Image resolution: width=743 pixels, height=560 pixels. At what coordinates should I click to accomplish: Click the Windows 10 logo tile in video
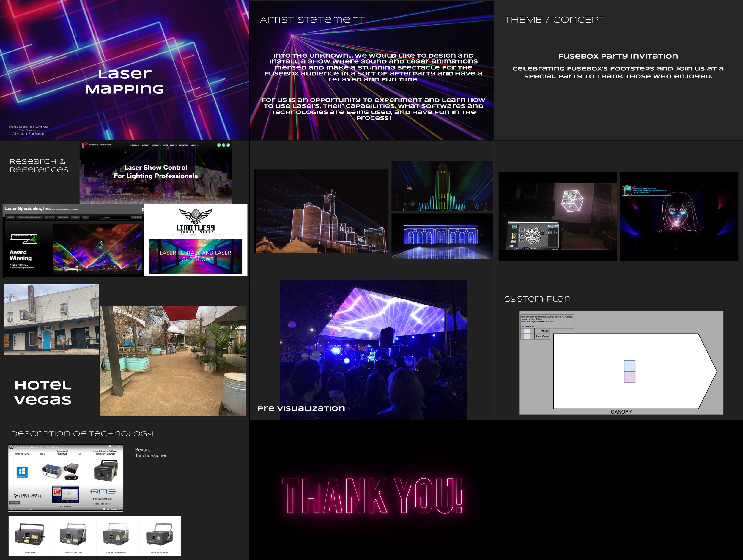pos(22,472)
